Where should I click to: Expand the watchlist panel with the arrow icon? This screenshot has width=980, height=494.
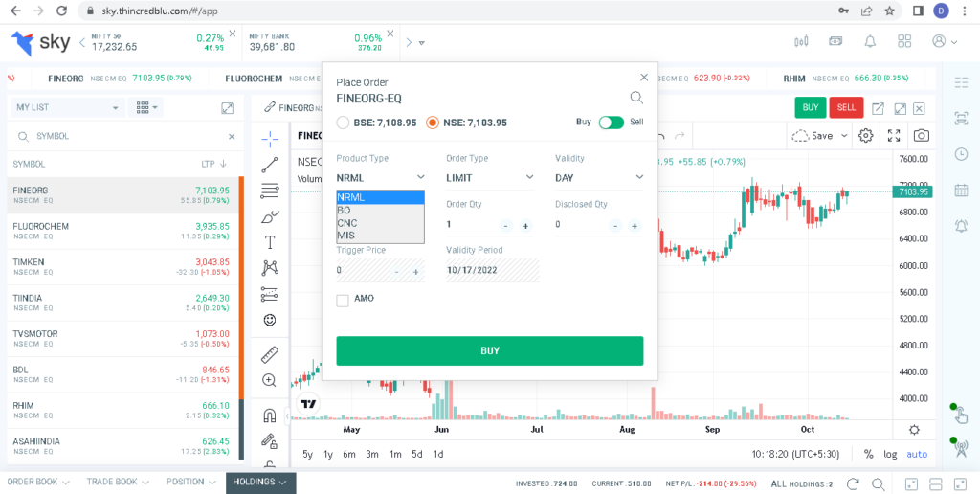pyautogui.click(x=228, y=107)
